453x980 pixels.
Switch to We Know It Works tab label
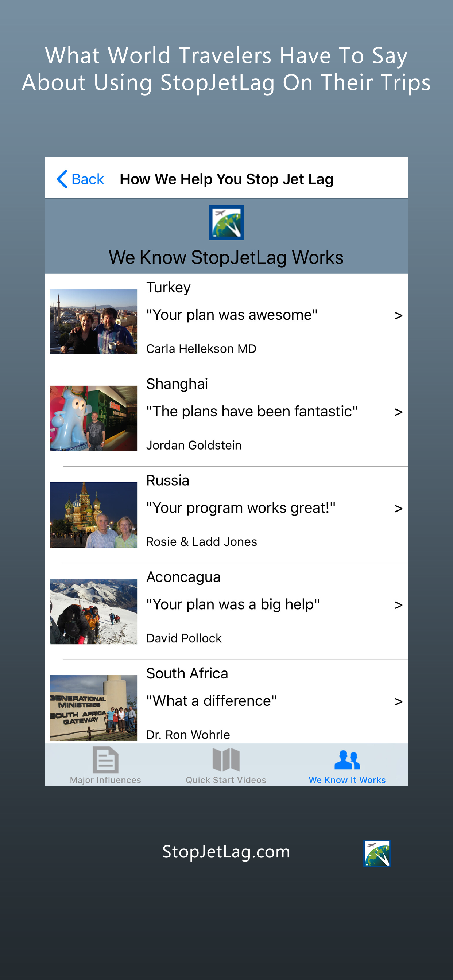pos(347,780)
